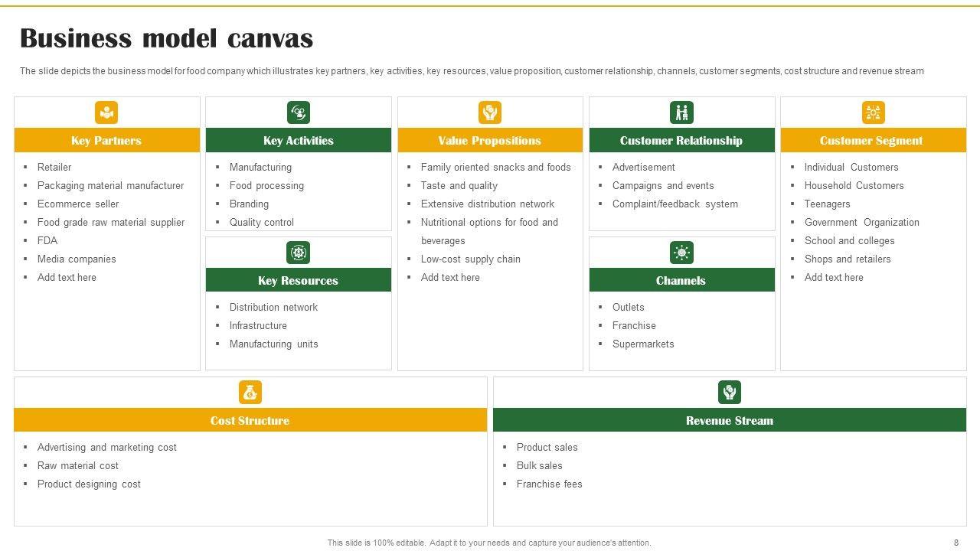The width and height of the screenshot is (980, 551).
Task: Click the 'Quality control' bullet
Action: coord(262,222)
